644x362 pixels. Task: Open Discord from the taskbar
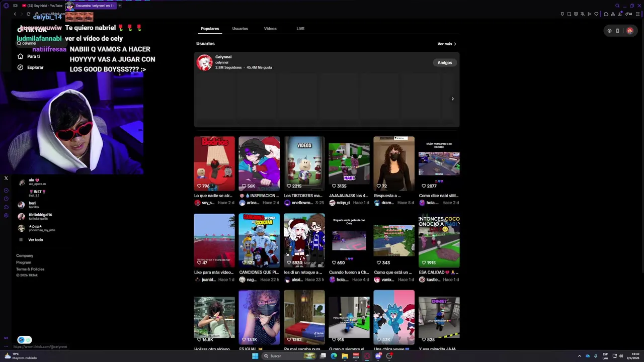[378, 356]
